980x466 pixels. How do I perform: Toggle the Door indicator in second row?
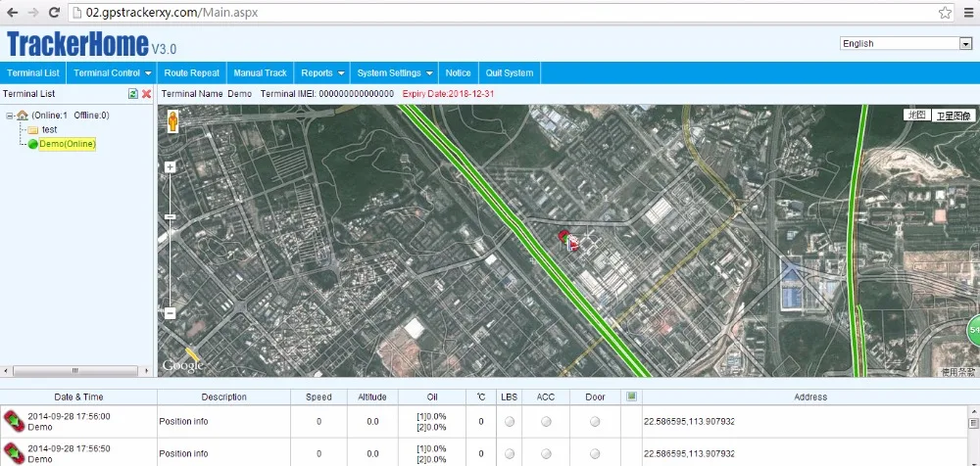pyautogui.click(x=595, y=453)
